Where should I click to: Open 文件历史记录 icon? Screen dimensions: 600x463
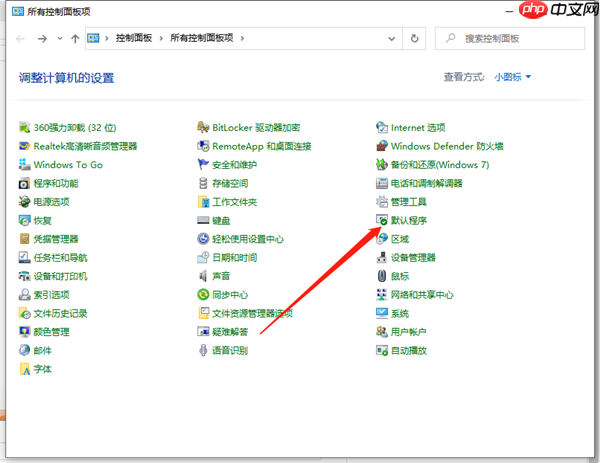click(x=24, y=313)
